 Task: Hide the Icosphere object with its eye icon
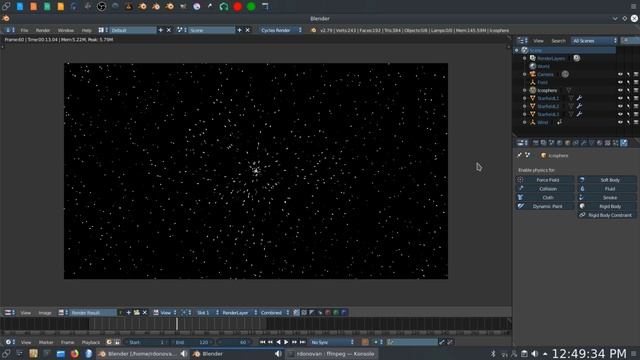(x=620, y=90)
